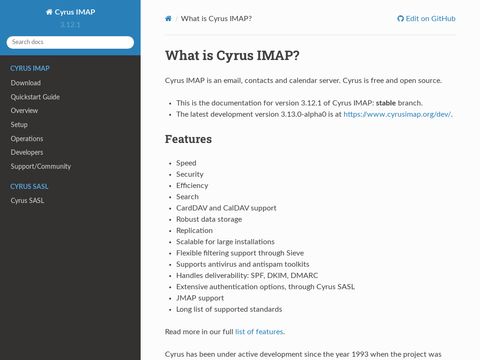Click the home icon in the breadcrumb
This screenshot has height=360, width=480.
(x=168, y=19)
